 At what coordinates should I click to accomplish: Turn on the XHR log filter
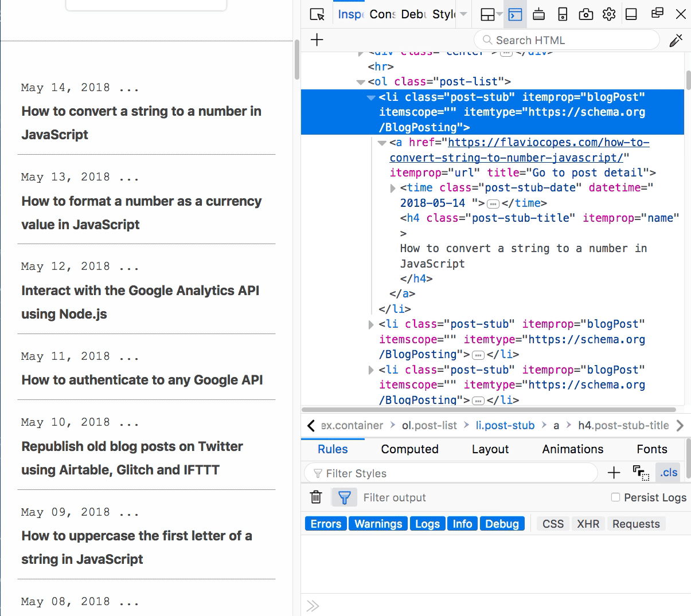(588, 524)
